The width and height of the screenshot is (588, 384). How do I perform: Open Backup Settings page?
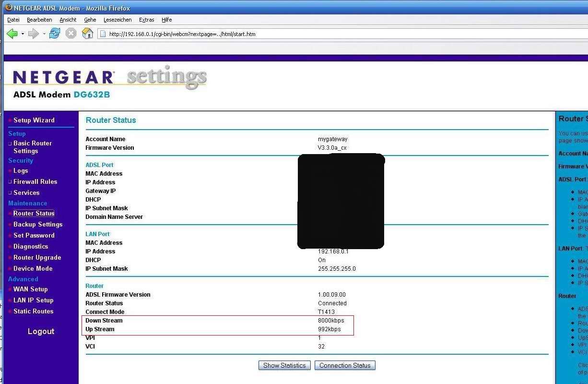pyautogui.click(x=38, y=224)
